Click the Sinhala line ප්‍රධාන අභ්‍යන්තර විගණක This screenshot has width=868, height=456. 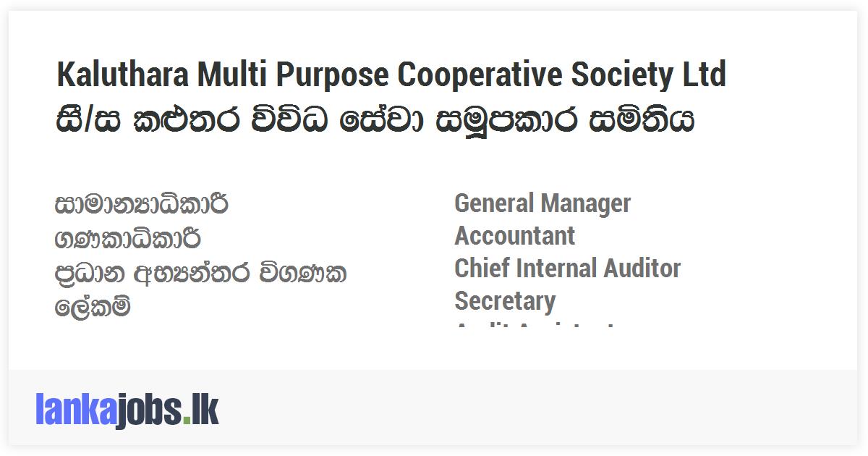point(200,274)
